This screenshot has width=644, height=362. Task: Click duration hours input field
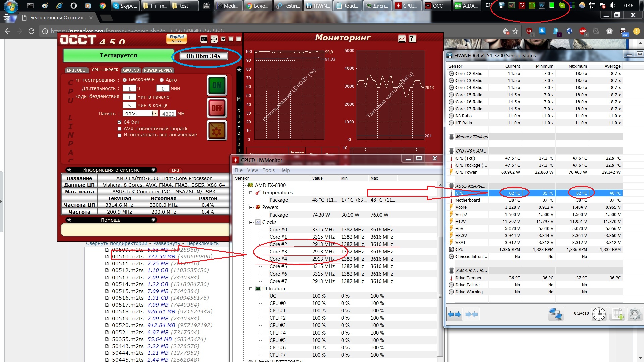129,89
